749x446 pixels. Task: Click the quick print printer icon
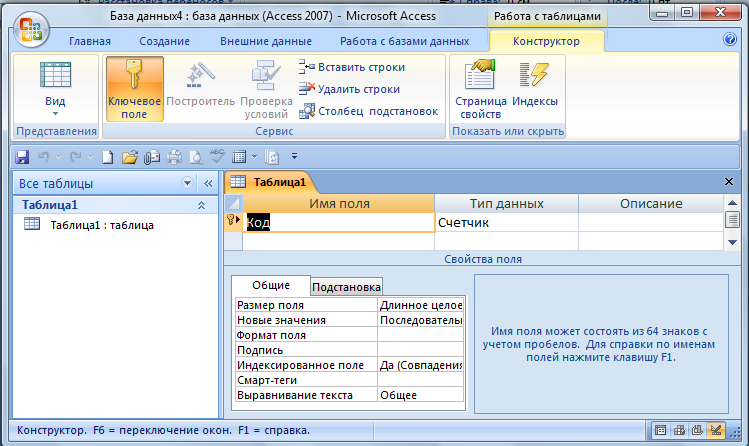(x=174, y=157)
